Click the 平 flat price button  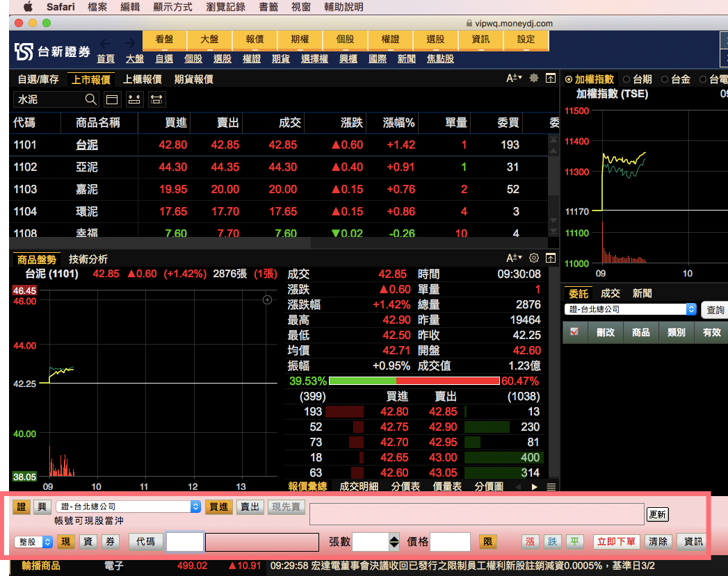575,542
